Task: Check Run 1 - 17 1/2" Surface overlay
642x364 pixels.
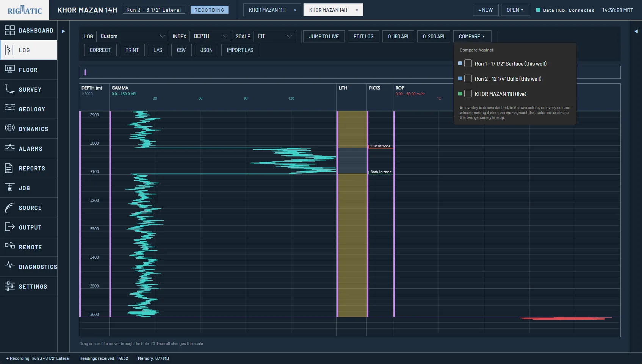Action: pos(468,63)
